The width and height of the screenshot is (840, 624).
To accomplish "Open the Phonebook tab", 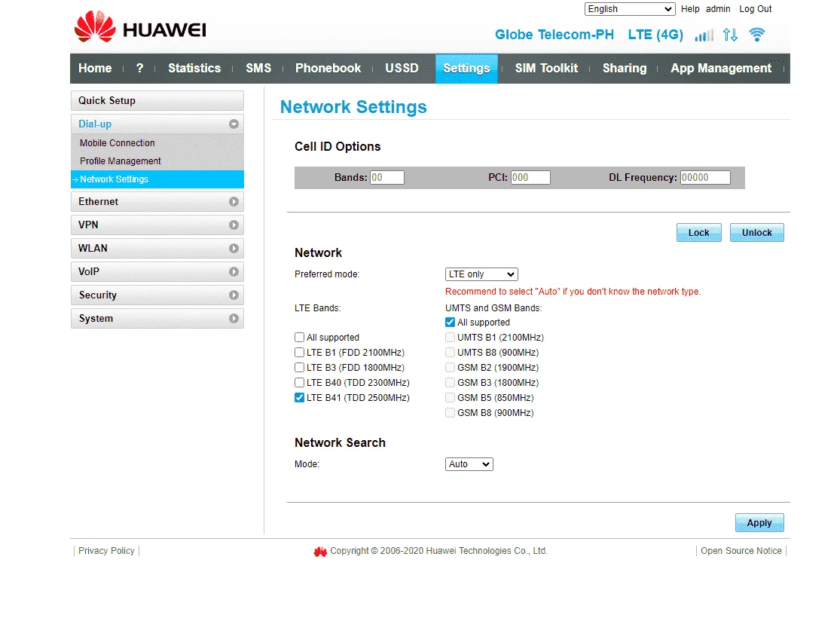I will 328,68.
